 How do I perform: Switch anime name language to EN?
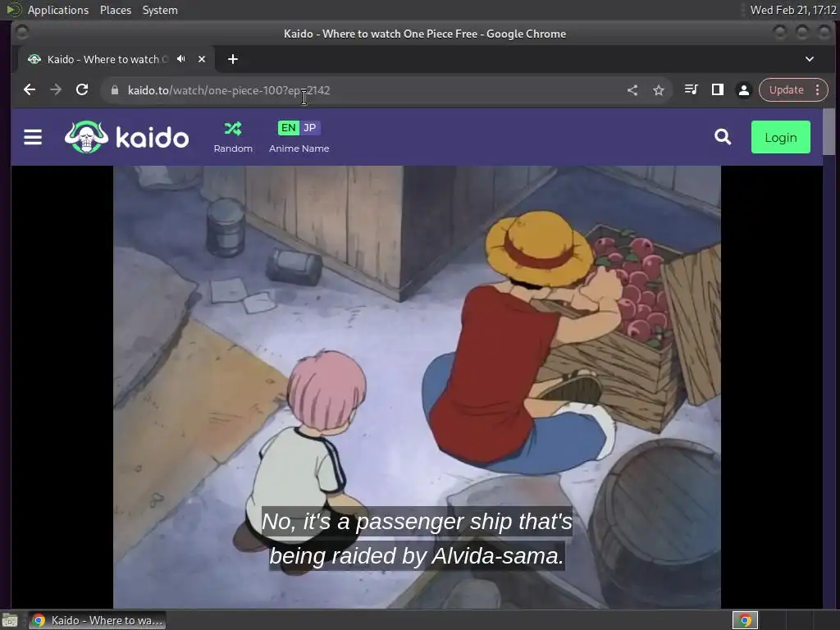point(288,127)
